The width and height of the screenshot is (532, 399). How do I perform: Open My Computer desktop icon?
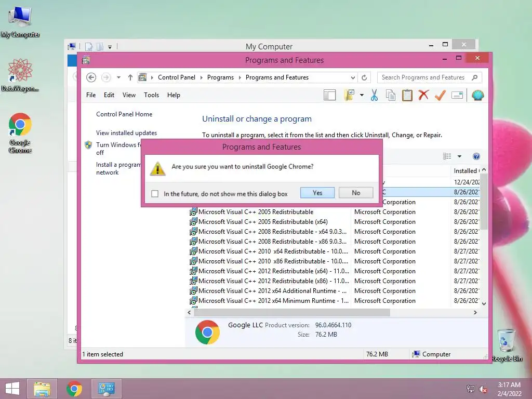(x=20, y=21)
